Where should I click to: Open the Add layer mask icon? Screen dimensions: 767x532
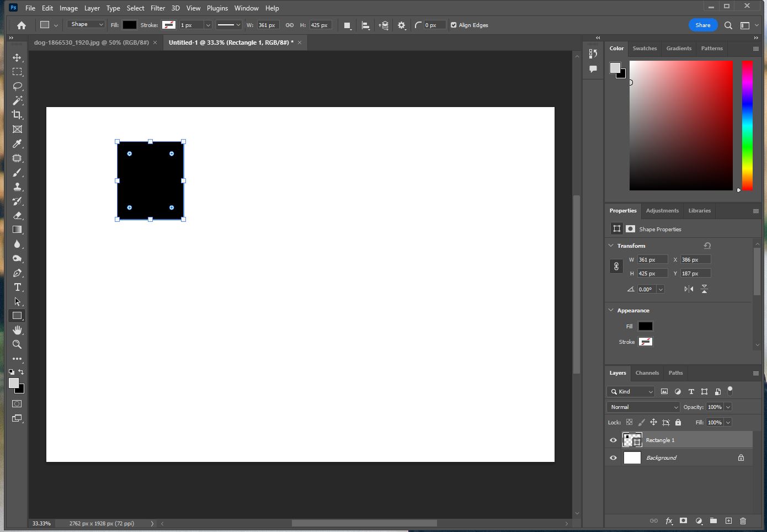coord(683,521)
